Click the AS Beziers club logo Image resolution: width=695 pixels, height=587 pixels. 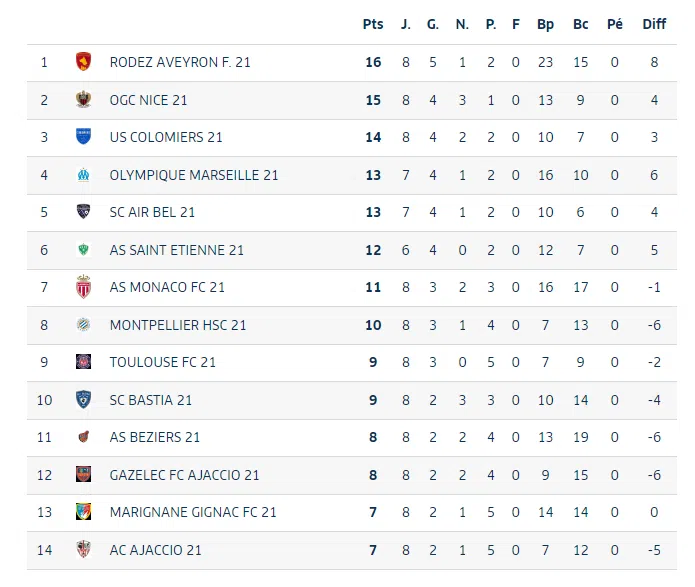[x=83, y=437]
